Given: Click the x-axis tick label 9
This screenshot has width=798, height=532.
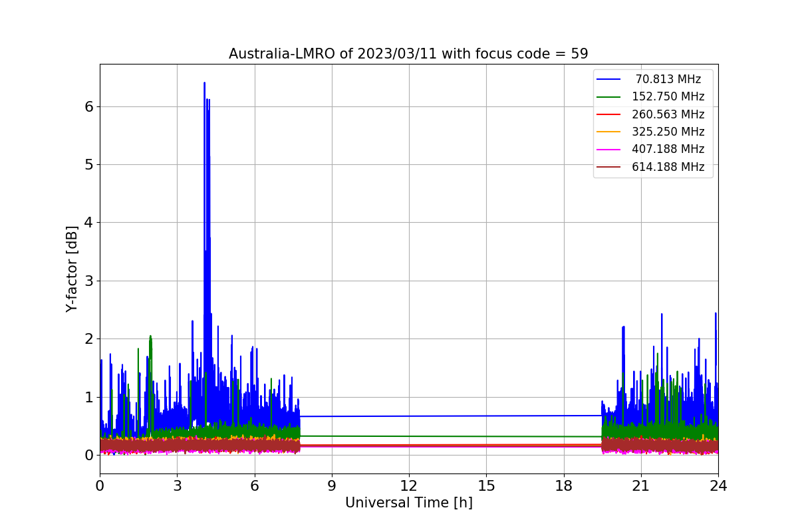Looking at the screenshot, I should [331, 486].
